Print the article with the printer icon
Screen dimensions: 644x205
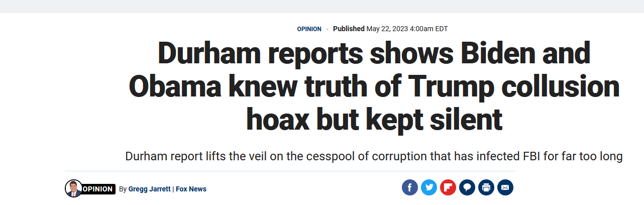coord(486,188)
